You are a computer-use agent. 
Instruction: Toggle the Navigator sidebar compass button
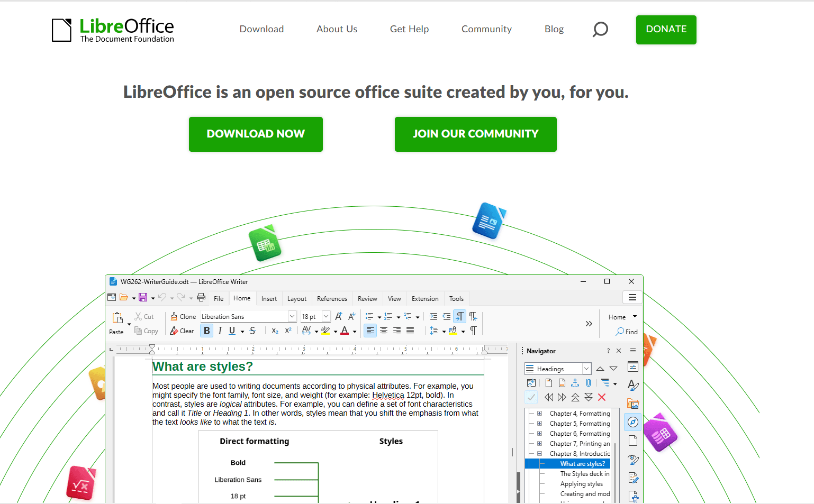click(633, 422)
